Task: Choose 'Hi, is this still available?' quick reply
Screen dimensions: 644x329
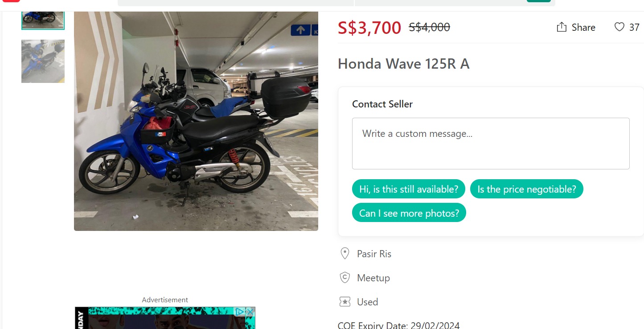Action: click(x=409, y=189)
